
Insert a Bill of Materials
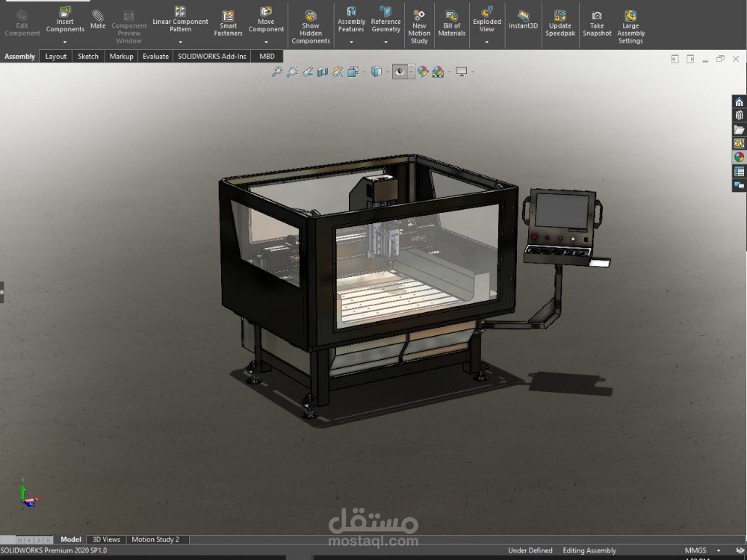[452, 24]
